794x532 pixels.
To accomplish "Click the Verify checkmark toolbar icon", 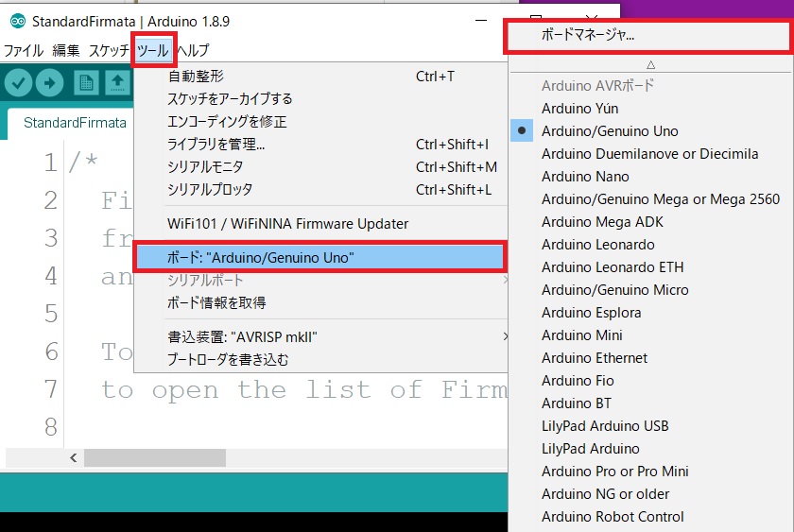I will pos(19,82).
